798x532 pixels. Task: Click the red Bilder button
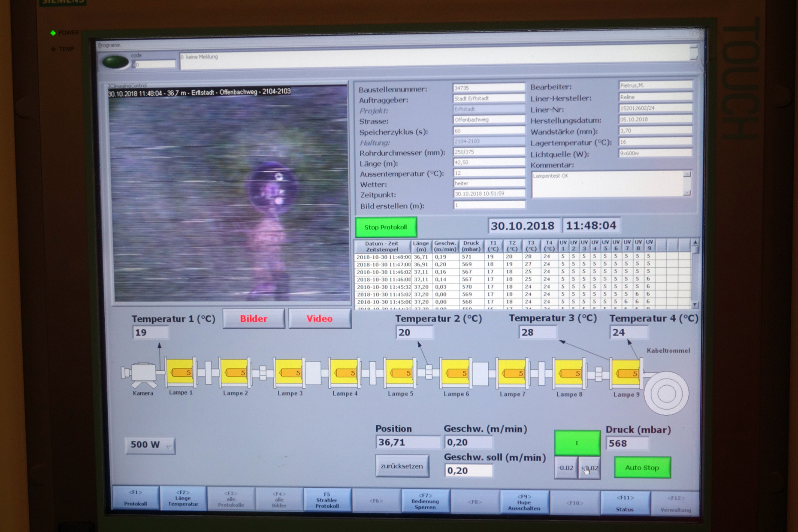pyautogui.click(x=254, y=319)
